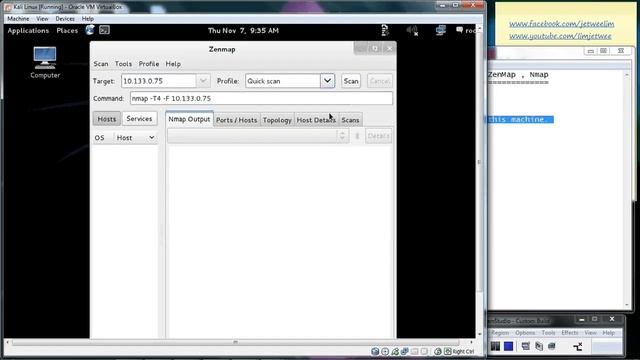Switch to the Ports / Hosts tab
This screenshot has height=360, width=640.
click(x=237, y=120)
